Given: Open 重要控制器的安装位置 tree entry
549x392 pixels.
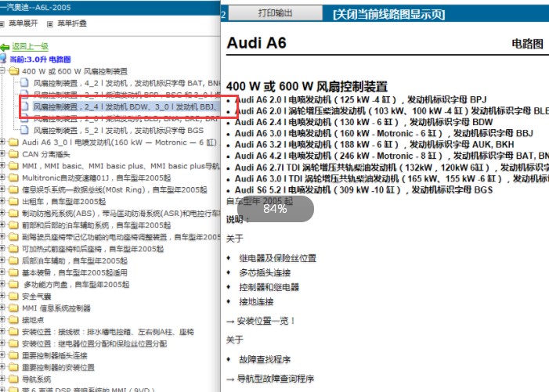Looking at the screenshot, I should [x=58, y=368].
